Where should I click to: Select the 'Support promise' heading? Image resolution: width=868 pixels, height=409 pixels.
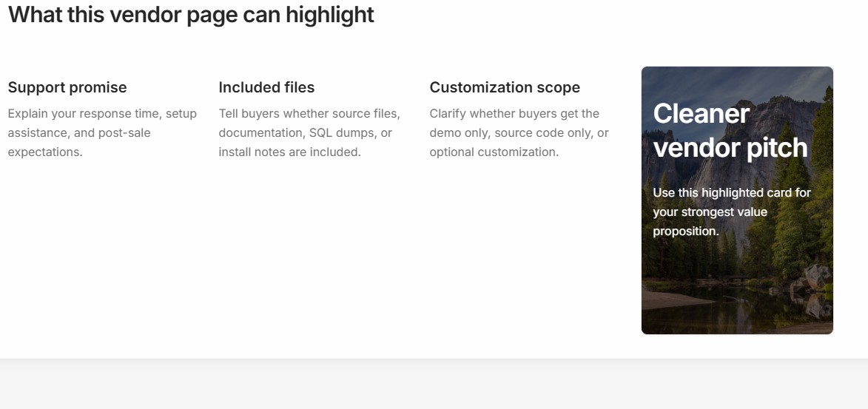67,87
